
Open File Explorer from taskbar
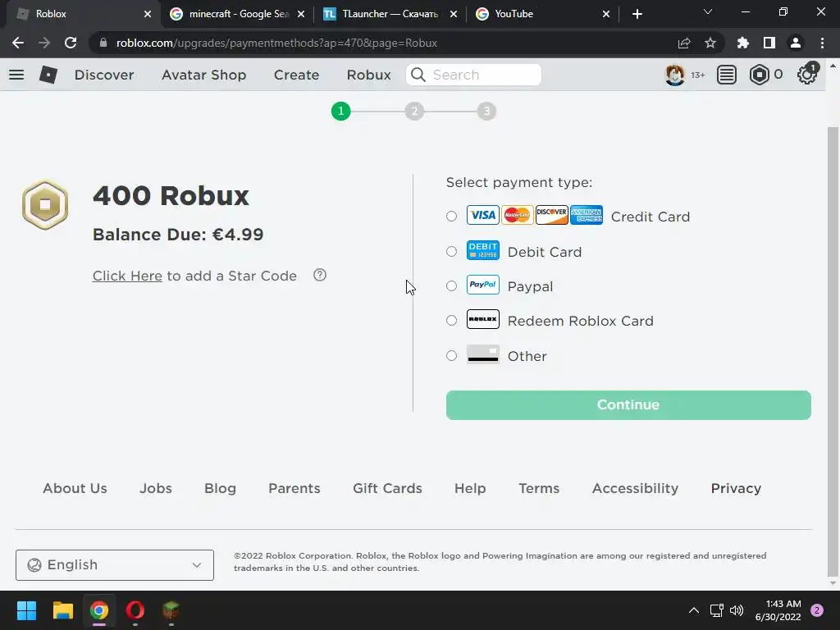click(x=62, y=610)
